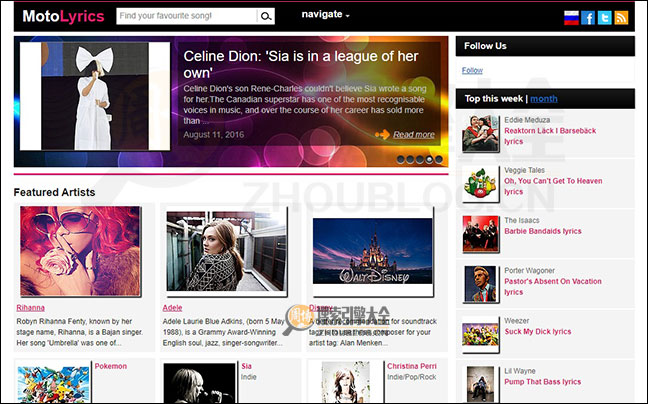Image resolution: width=648 pixels, height=404 pixels.
Task: Click 'The Isaacs' artist name text
Action: point(522,221)
